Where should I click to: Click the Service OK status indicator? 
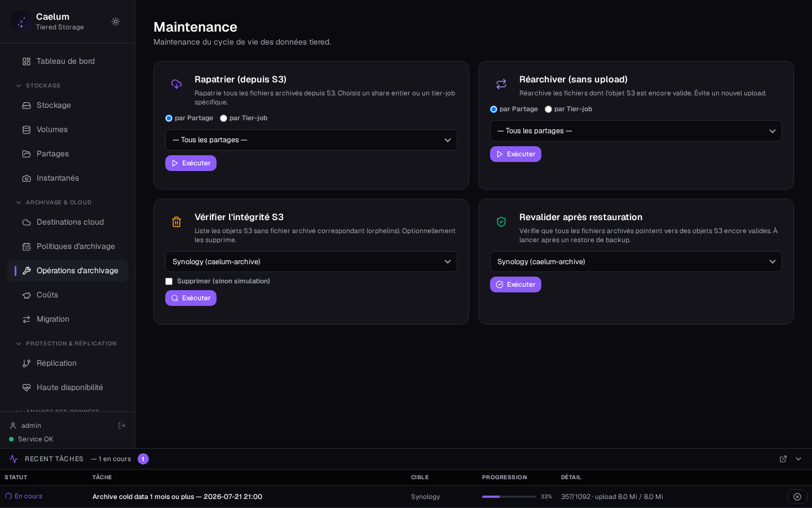tap(32, 439)
